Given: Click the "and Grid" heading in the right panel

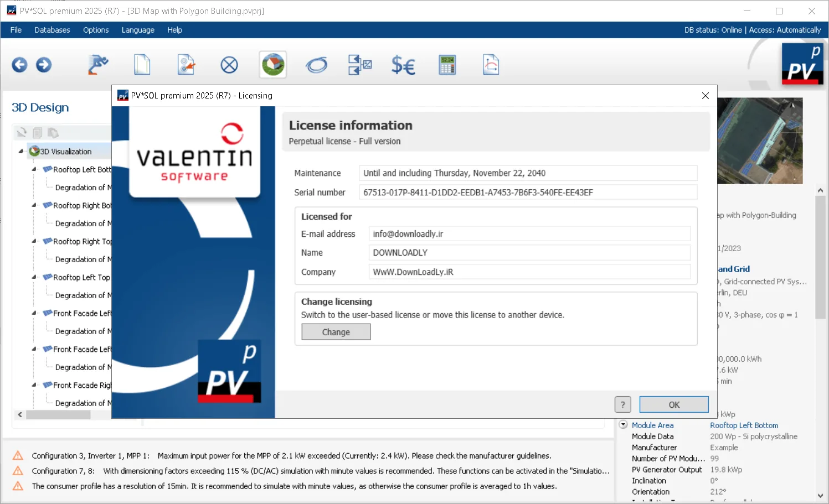Looking at the screenshot, I should click(x=734, y=269).
